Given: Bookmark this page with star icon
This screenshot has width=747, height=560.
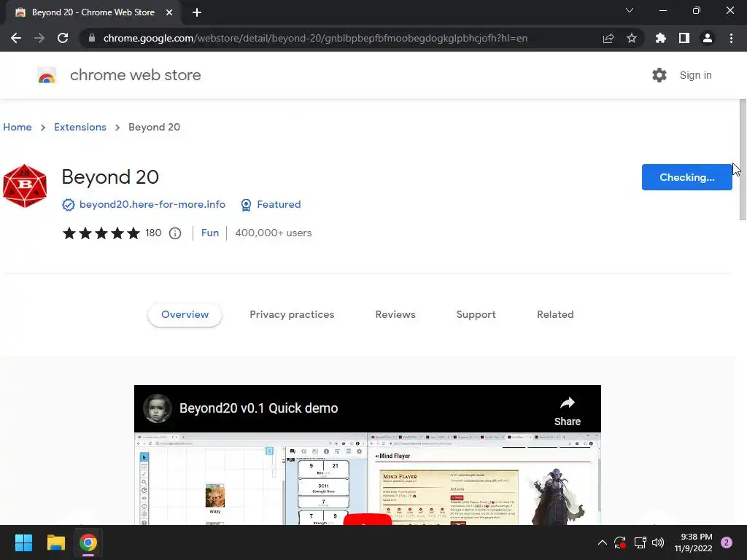Looking at the screenshot, I should [632, 38].
